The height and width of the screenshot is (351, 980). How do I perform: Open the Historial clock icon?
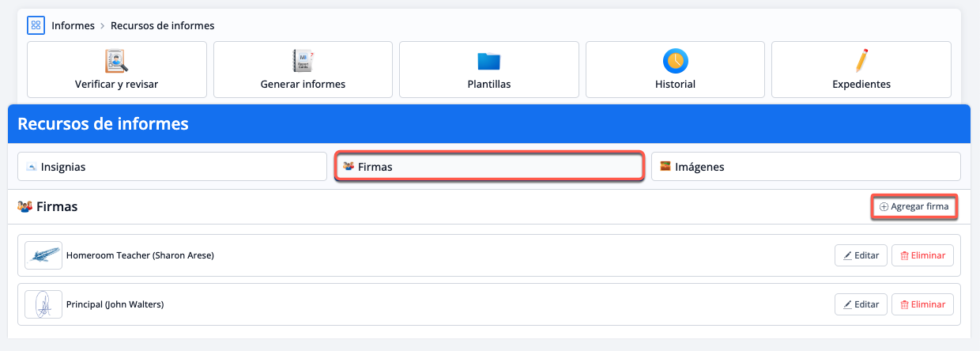point(675,61)
